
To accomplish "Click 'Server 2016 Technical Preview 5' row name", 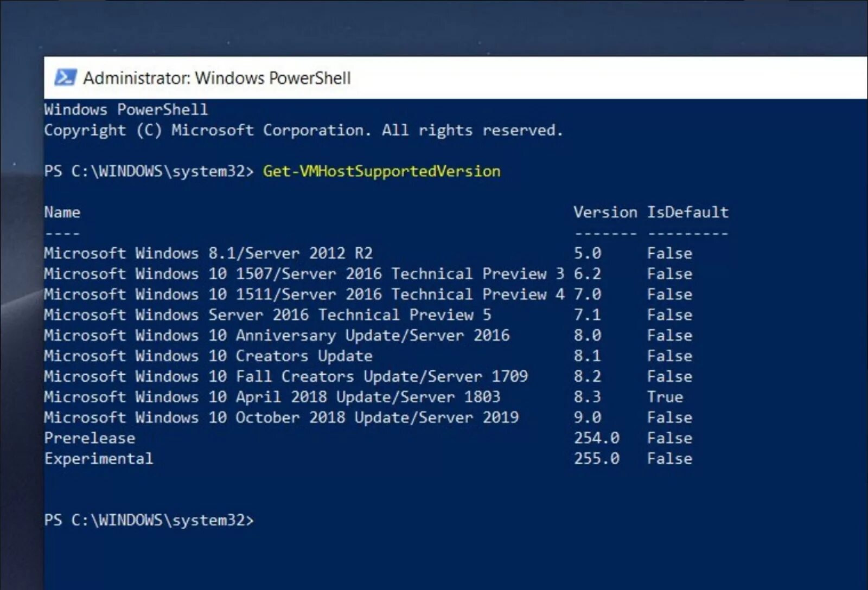I will [x=267, y=315].
